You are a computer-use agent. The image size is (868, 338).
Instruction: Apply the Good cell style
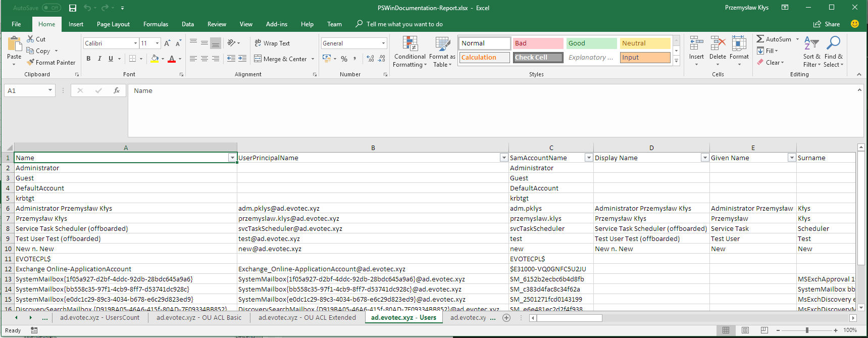[x=591, y=43]
